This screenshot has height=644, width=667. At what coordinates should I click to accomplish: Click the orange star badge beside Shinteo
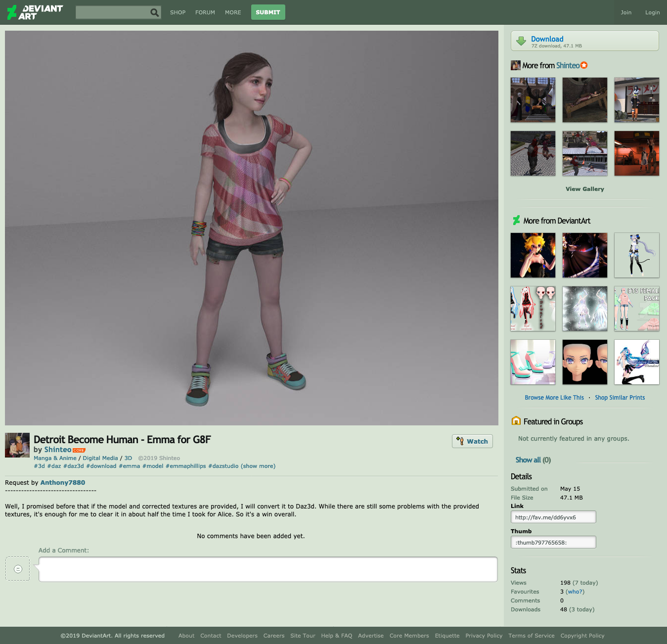[x=584, y=65]
